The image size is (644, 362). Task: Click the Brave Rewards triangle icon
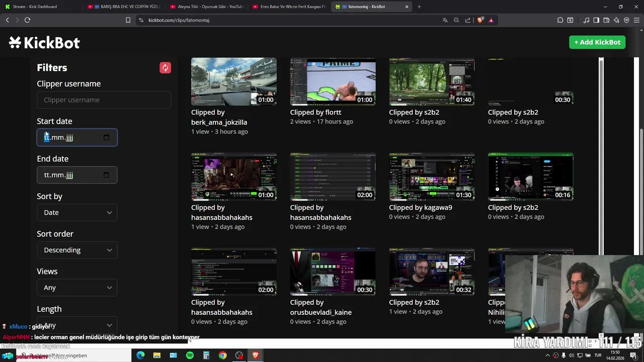coord(491,20)
